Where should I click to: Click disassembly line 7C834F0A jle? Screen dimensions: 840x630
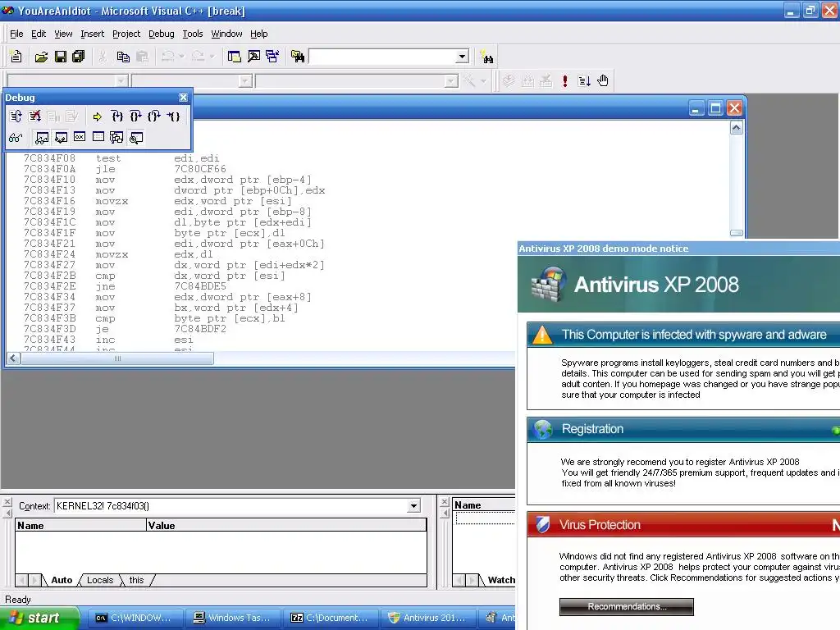tap(125, 169)
